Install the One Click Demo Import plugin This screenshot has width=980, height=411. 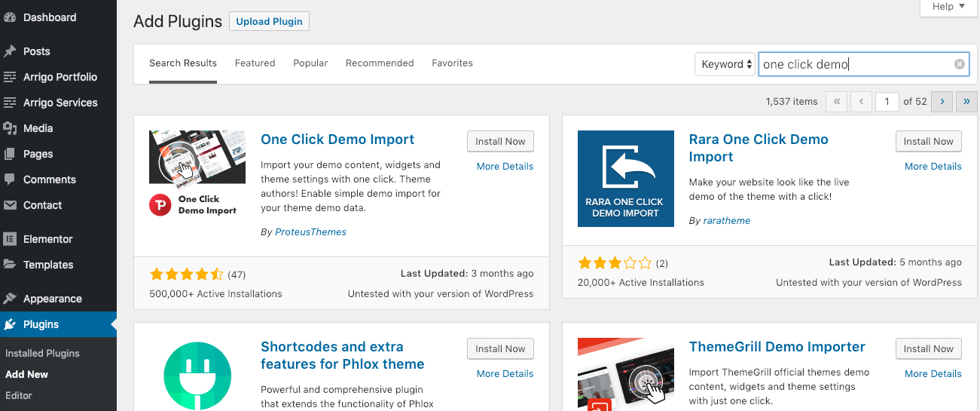pos(500,141)
